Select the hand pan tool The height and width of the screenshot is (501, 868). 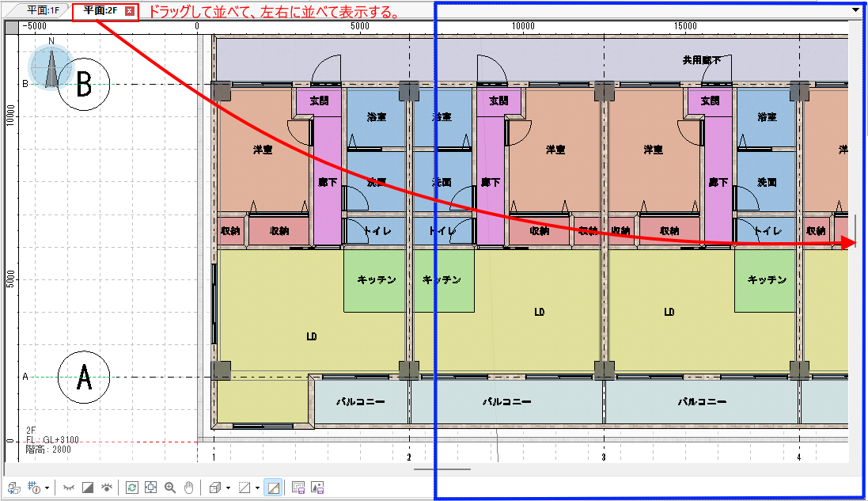[188, 488]
